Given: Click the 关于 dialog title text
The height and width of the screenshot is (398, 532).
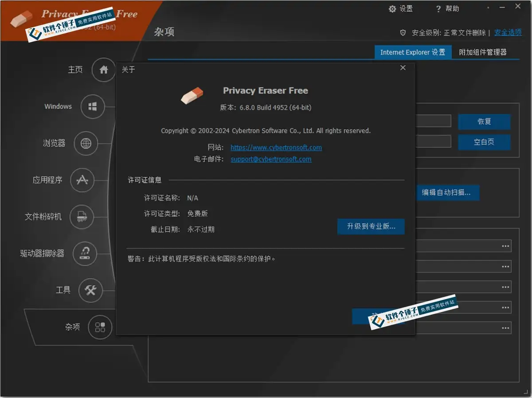Looking at the screenshot, I should (x=128, y=70).
